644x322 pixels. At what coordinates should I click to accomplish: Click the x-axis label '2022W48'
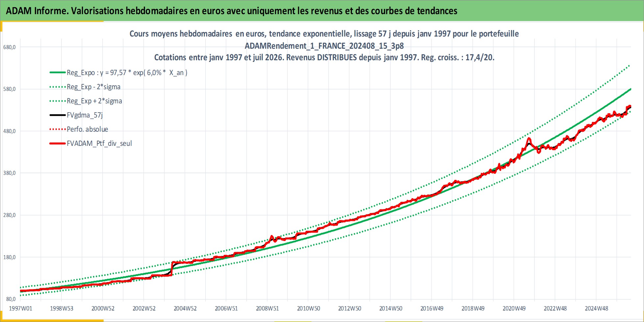[x=555, y=309]
